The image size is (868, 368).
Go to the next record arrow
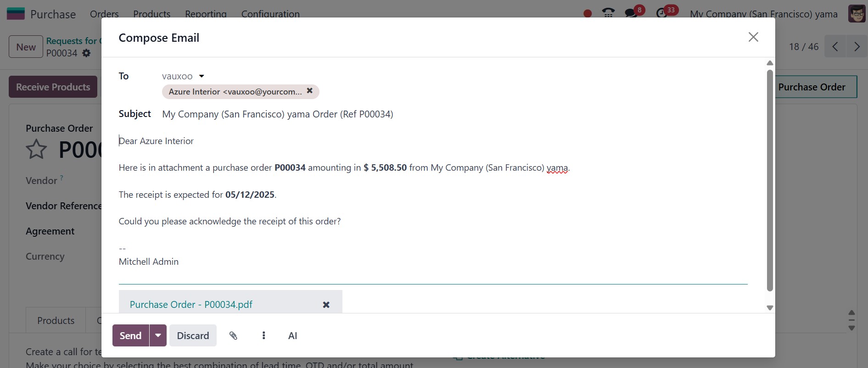click(x=857, y=46)
